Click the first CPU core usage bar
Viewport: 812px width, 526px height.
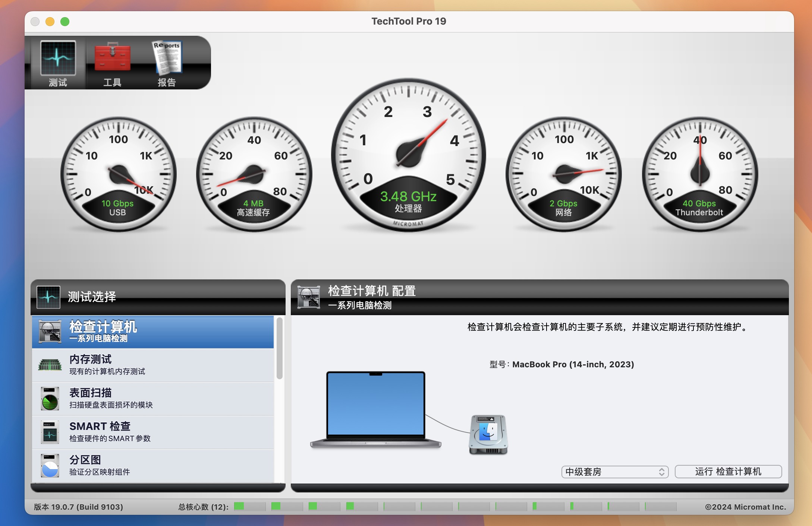[x=250, y=507]
